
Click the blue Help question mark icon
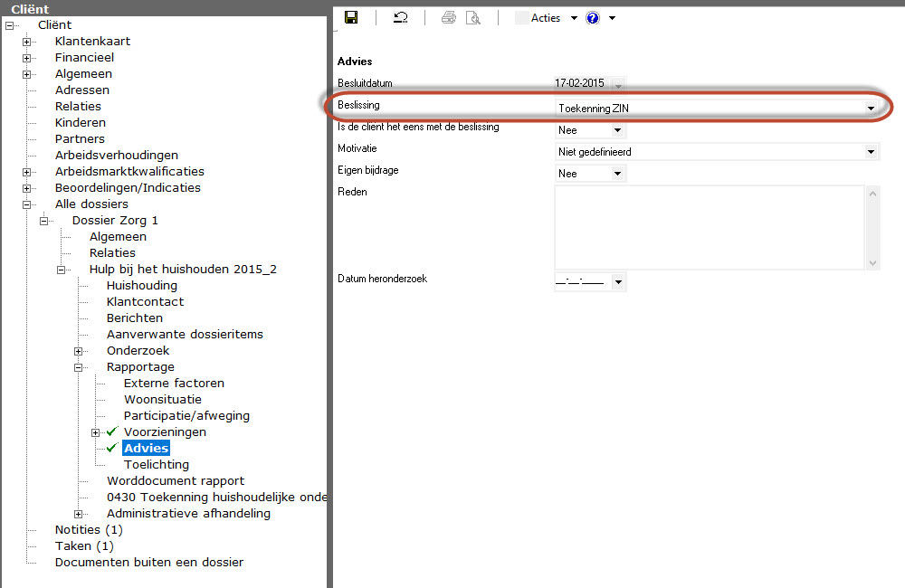click(593, 17)
